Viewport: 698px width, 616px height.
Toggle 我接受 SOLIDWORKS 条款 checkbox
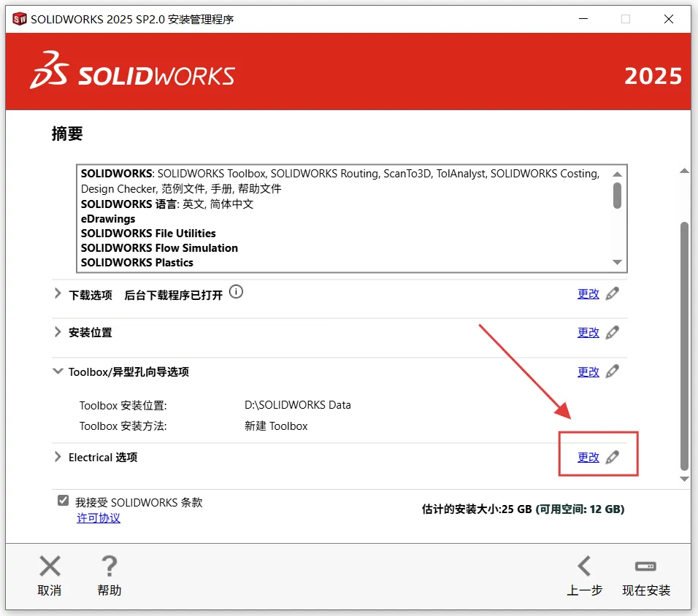click(64, 501)
